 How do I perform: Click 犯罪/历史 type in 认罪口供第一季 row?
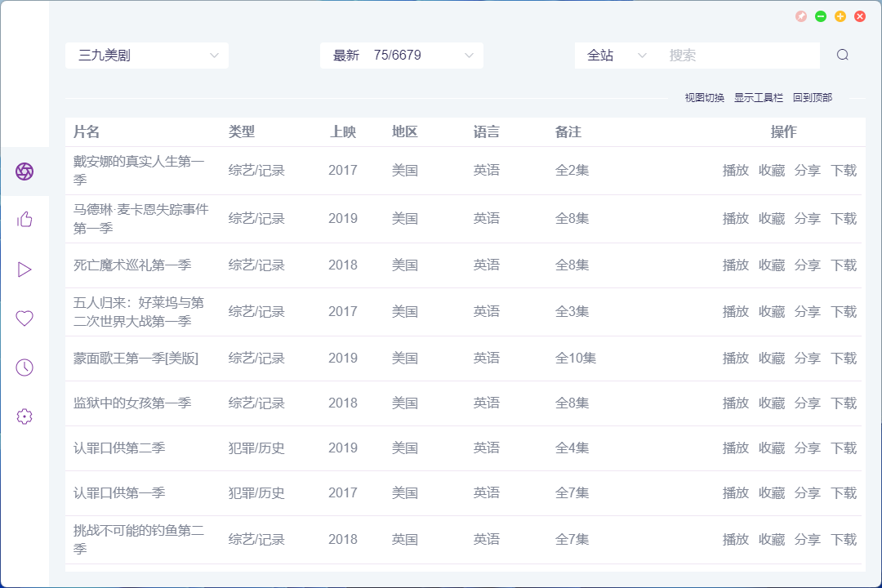256,493
